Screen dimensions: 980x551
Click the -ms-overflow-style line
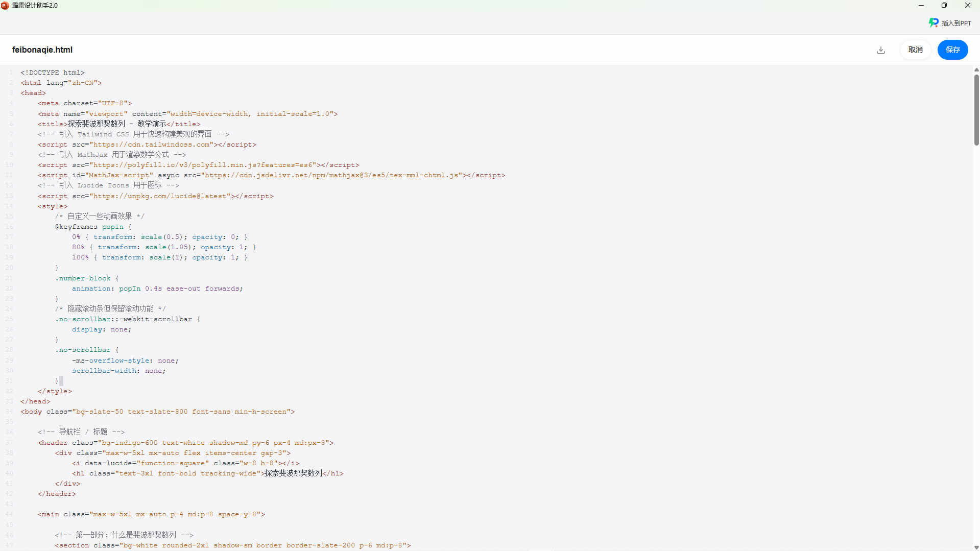[125, 361]
